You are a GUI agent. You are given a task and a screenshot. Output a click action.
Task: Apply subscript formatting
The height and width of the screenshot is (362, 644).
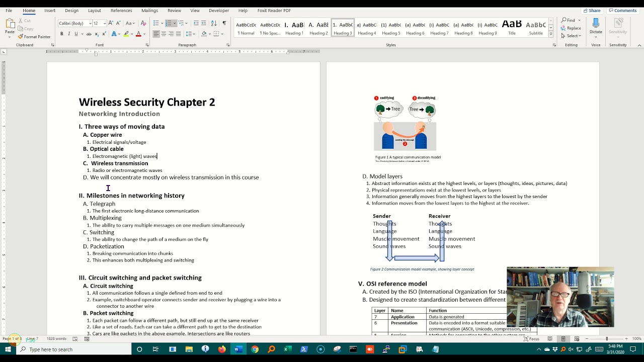[x=96, y=34]
